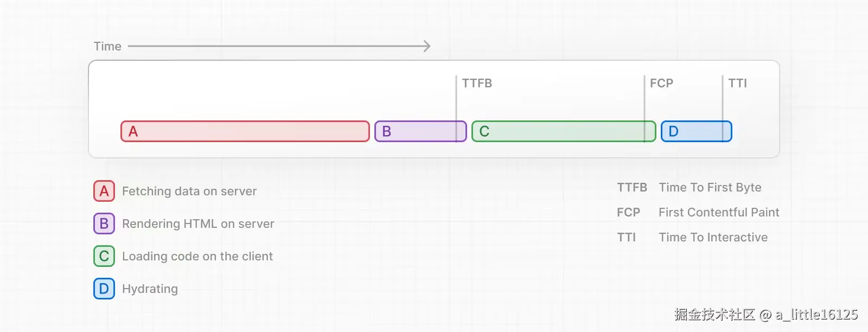Click the FCP marker label in timeline
Image resolution: width=868 pixels, height=332 pixels.
[661, 83]
